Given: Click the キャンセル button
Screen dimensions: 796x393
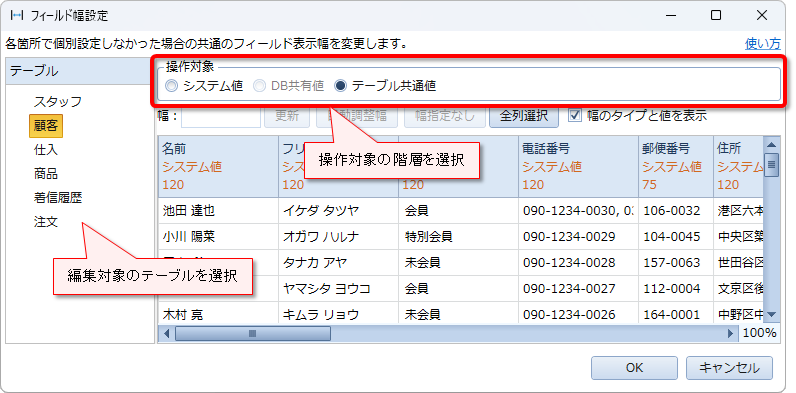Looking at the screenshot, I should pyautogui.click(x=729, y=368).
